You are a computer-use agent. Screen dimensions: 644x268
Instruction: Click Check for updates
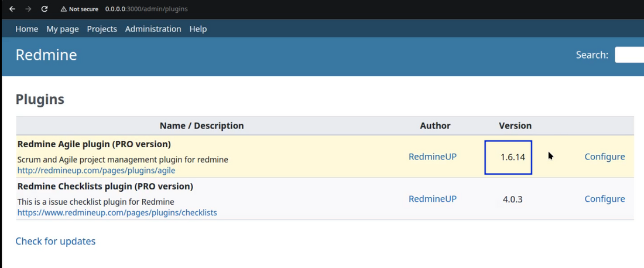coord(56,241)
